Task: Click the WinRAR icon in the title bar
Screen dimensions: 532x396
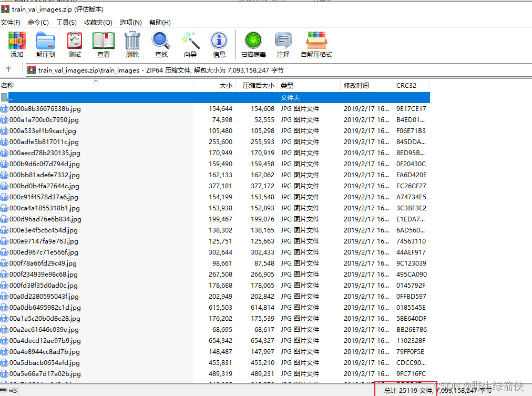Action: (x=5, y=8)
